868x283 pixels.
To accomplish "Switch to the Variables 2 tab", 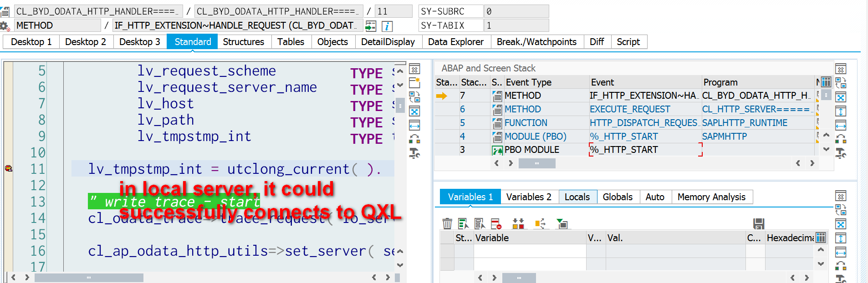I will [529, 197].
